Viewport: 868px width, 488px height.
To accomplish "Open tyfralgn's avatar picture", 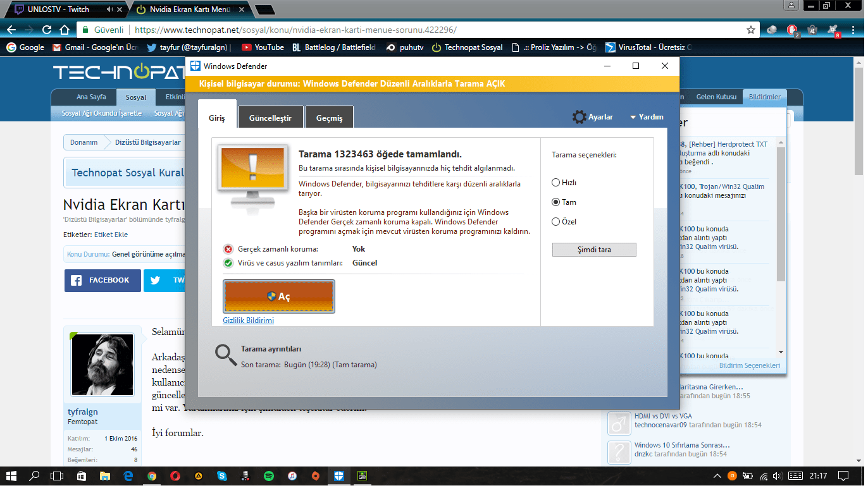I will [x=102, y=365].
